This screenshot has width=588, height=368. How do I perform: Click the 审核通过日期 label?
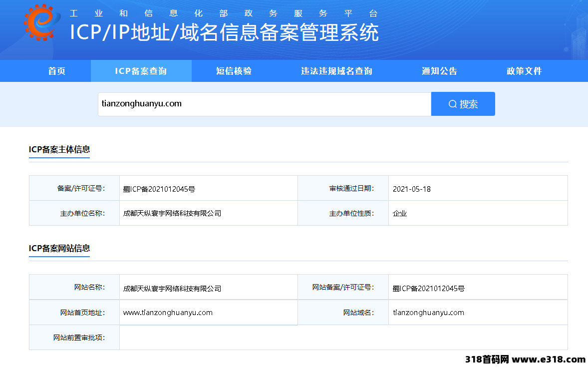pyautogui.click(x=351, y=188)
